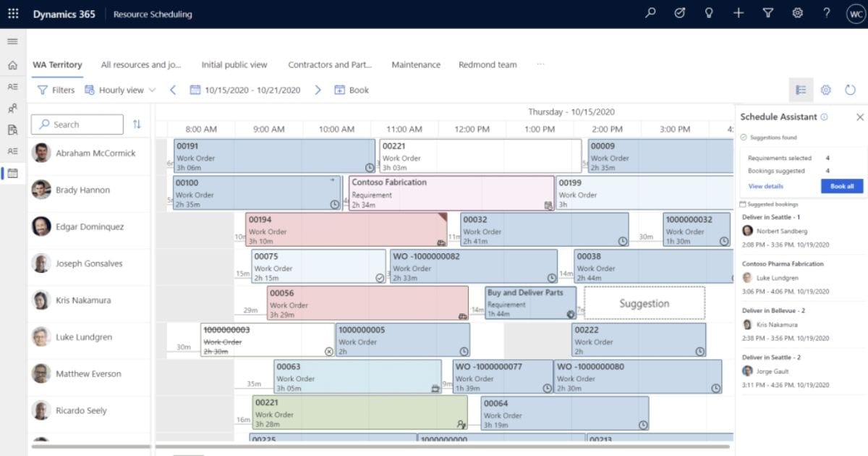Select booking WO -1000000082
Viewport: 868px width, 456px height.
click(x=474, y=266)
